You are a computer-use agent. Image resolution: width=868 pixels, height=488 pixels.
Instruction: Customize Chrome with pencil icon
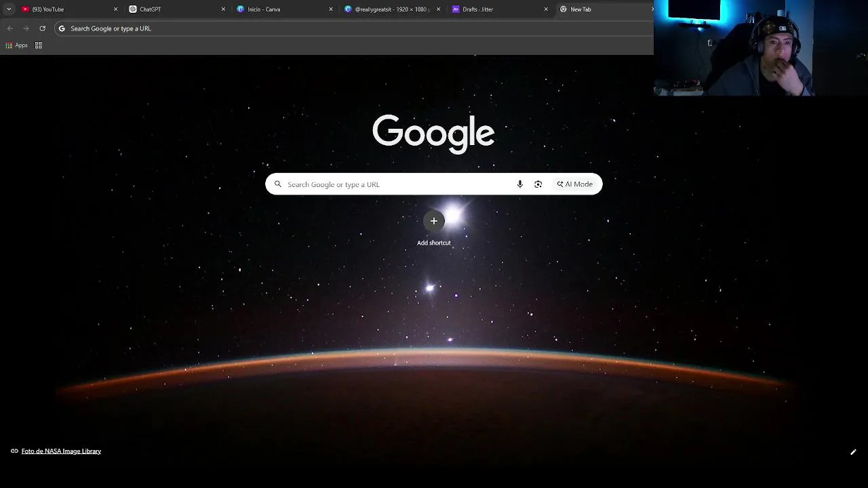[853, 452]
